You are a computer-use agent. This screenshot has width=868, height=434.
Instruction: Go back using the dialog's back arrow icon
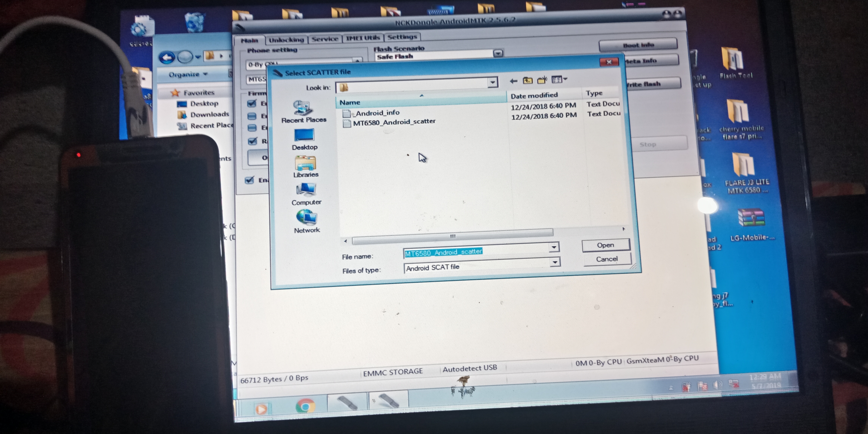(x=513, y=81)
